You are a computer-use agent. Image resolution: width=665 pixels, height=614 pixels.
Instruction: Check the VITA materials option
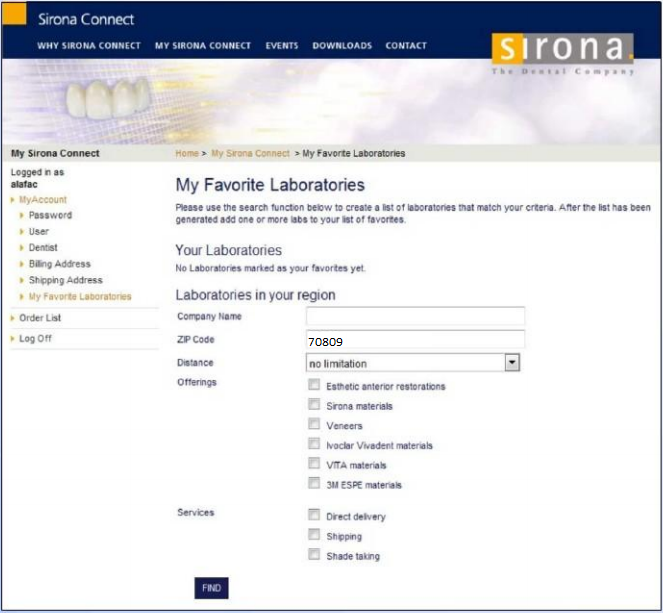[314, 463]
